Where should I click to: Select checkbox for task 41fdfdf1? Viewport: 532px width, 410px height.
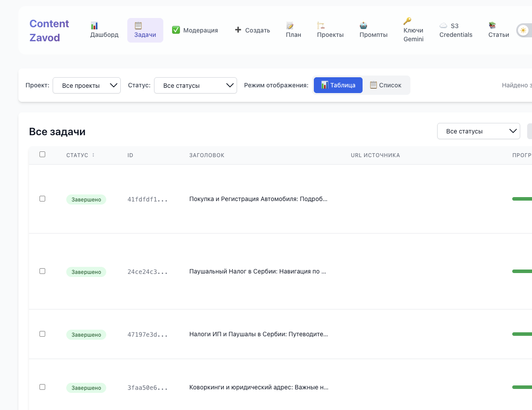point(43,198)
